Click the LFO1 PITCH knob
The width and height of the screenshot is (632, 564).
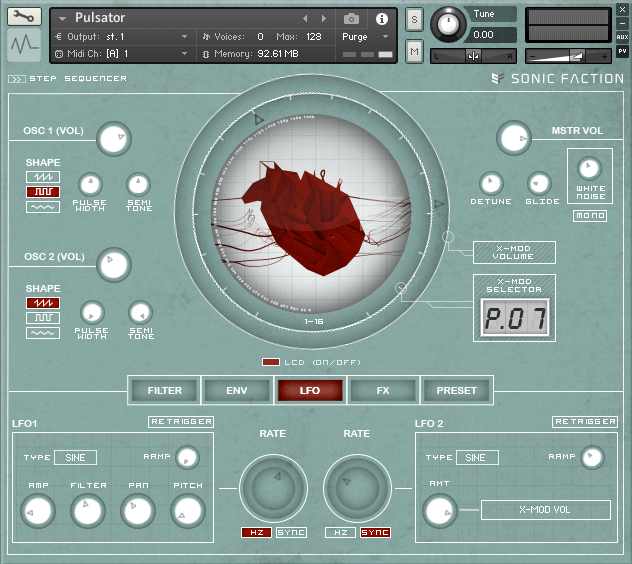click(x=188, y=511)
